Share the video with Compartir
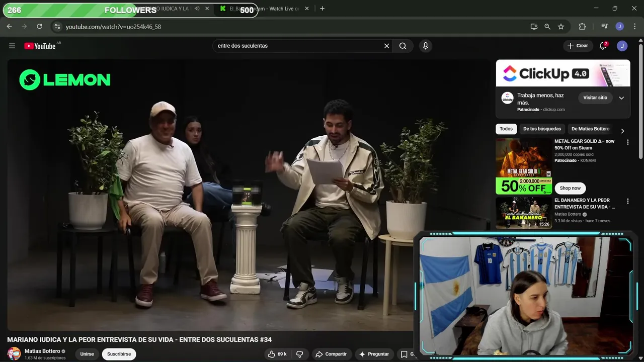Image resolution: width=644 pixels, height=362 pixels. point(331,354)
